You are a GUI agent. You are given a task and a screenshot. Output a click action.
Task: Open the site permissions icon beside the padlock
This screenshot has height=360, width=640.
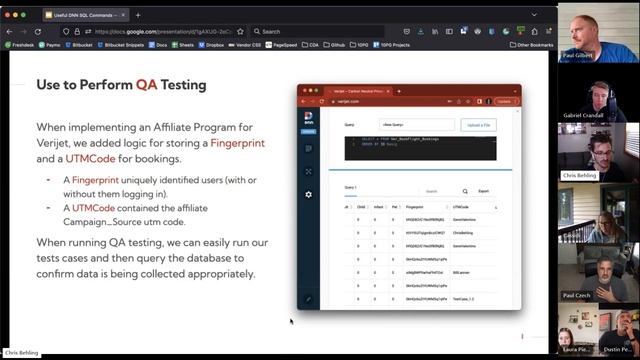tap(88, 31)
